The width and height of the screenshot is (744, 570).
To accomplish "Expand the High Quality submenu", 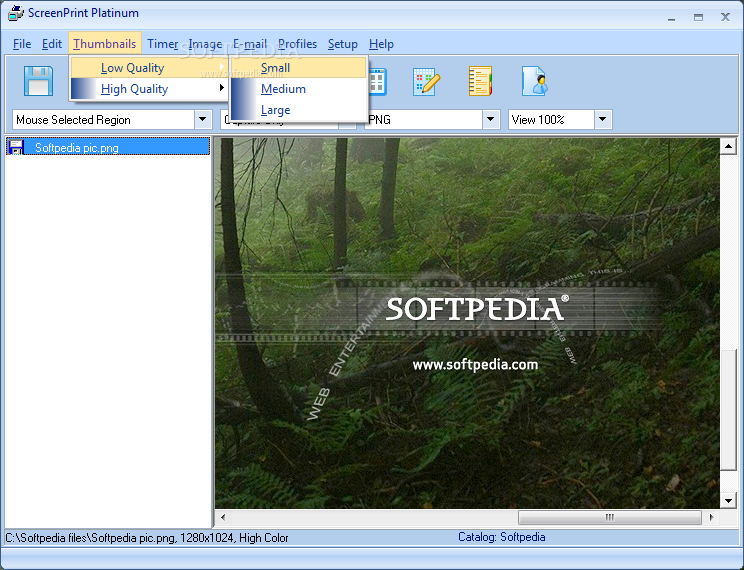I will 149,89.
